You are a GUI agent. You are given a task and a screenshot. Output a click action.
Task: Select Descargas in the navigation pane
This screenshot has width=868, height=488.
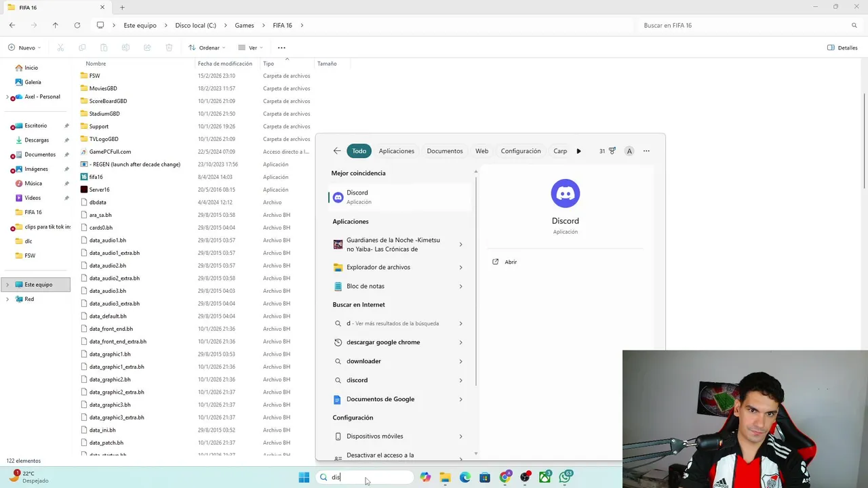coord(37,140)
